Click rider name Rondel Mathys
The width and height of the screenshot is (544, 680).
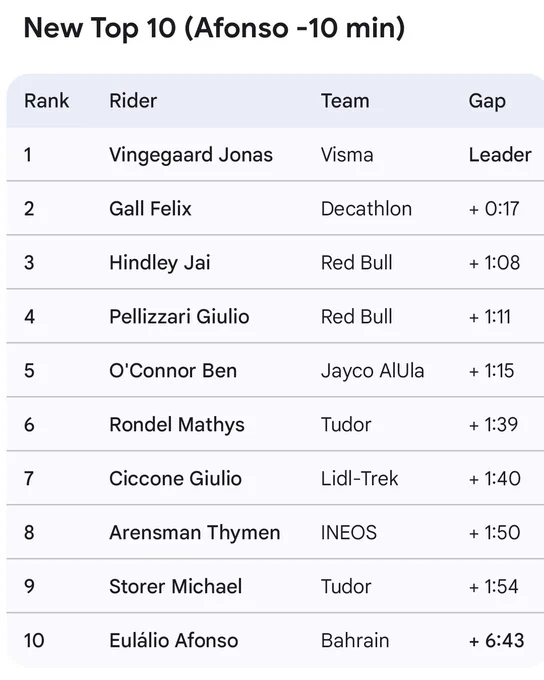tap(177, 425)
